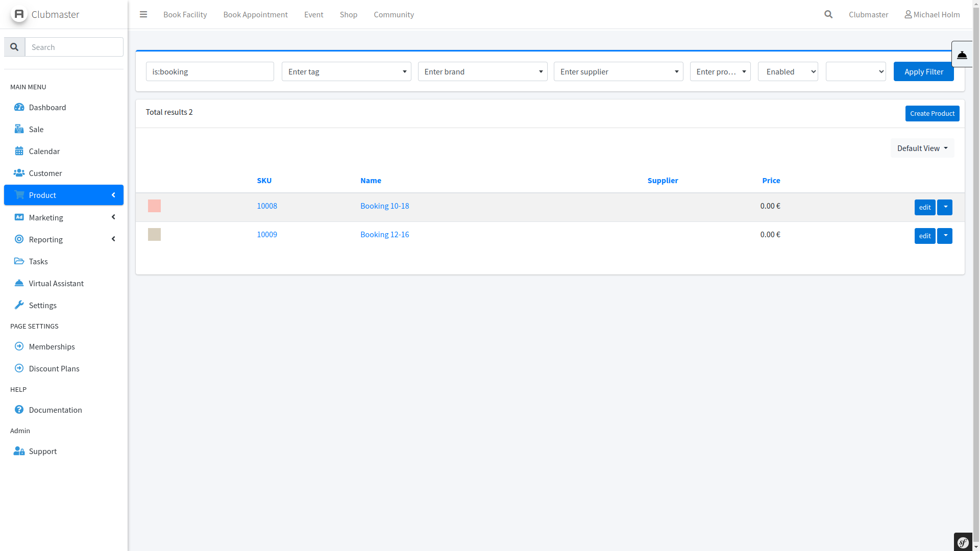Click the hamburger menu toggle icon

tap(143, 14)
